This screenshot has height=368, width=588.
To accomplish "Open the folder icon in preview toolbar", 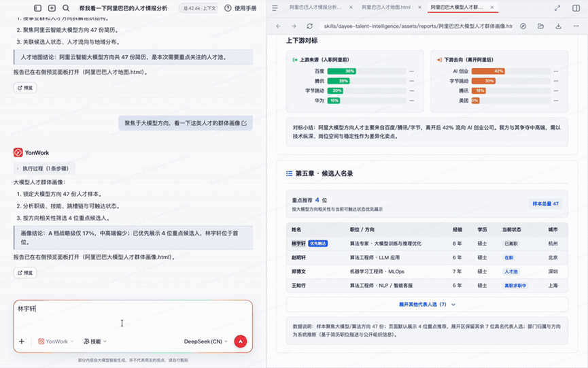I will coord(540,26).
